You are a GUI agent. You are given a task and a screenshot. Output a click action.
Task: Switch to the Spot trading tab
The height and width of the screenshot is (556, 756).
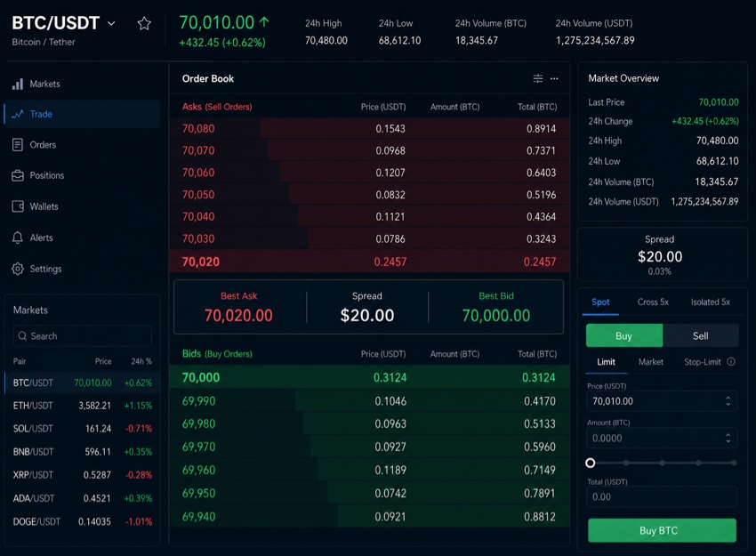click(600, 302)
